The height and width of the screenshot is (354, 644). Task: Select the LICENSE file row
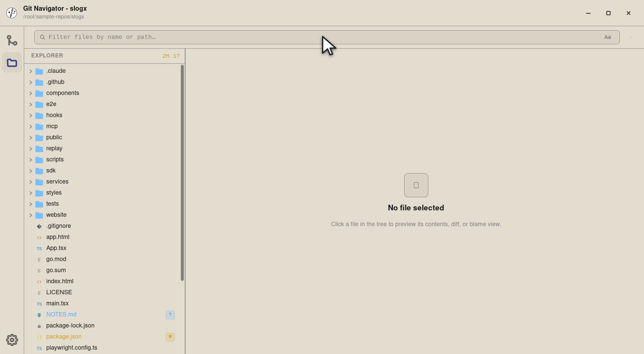(x=102, y=292)
